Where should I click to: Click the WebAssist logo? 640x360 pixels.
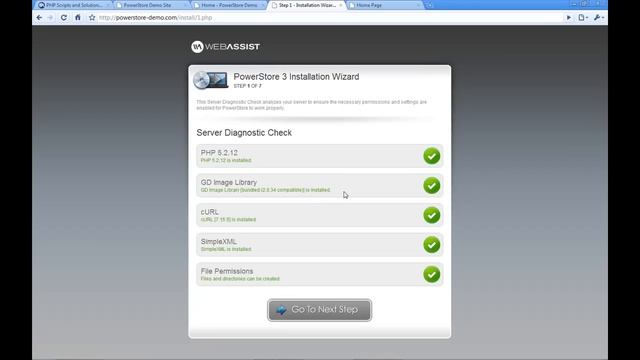[225, 47]
